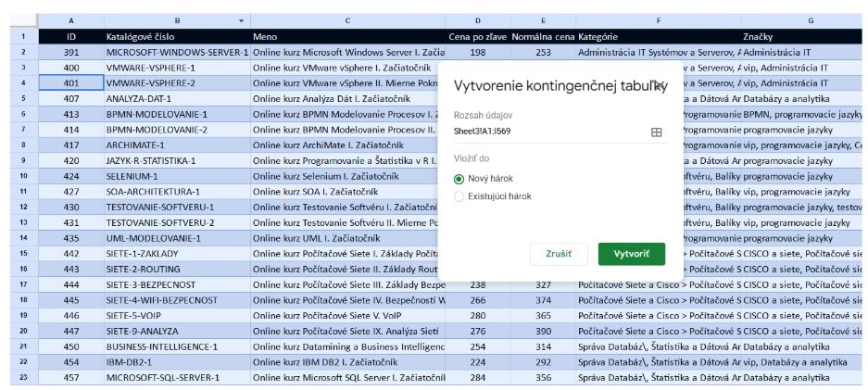
Task: Click the ID header cell
Action: tap(71, 36)
